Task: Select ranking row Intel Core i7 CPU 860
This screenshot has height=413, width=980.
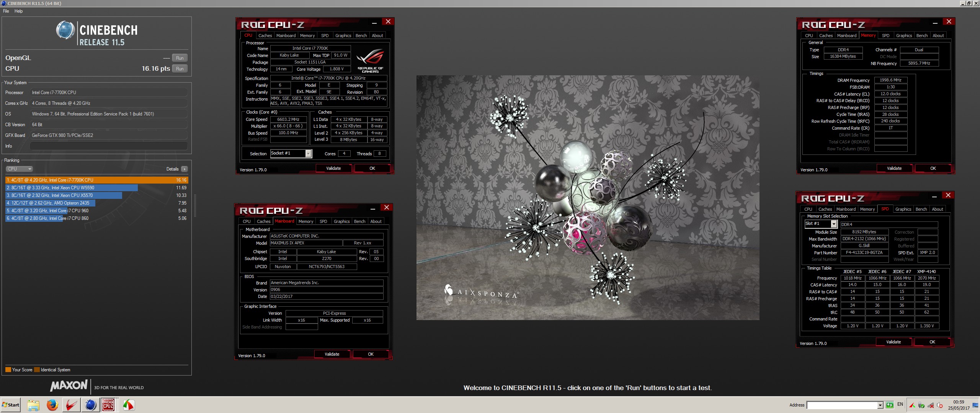Action: coord(97,218)
